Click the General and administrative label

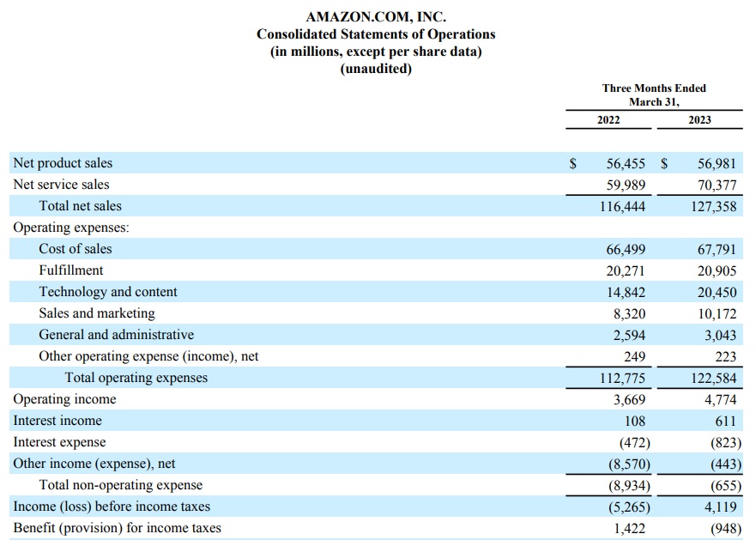tap(116, 335)
